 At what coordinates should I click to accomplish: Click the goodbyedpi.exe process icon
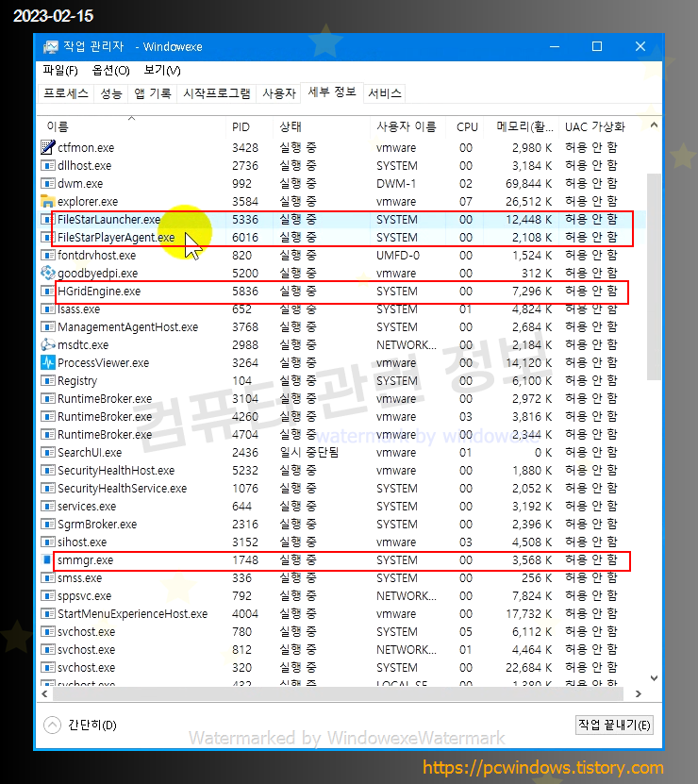[x=47, y=273]
